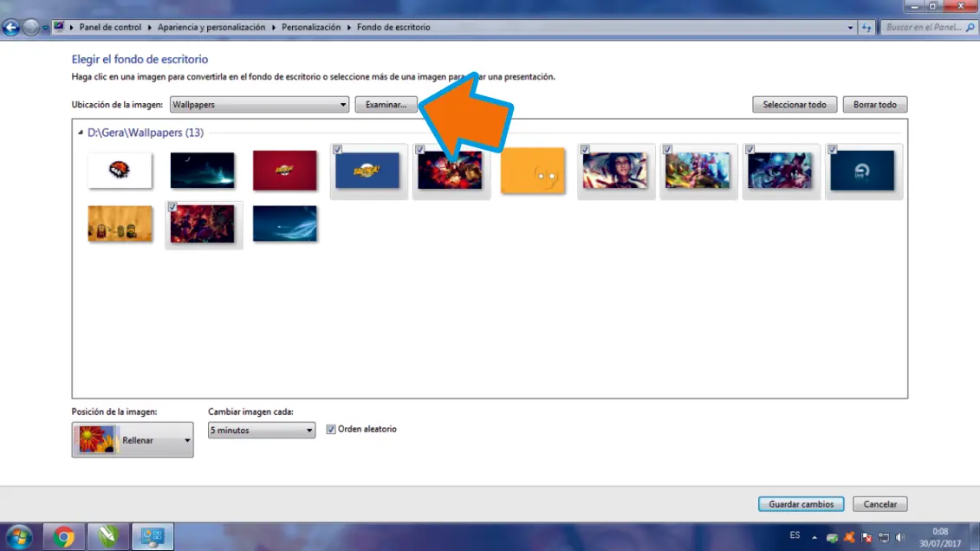Toggle the 'Orden aleatorio' checkbox
The width and height of the screenshot is (980, 551).
point(331,429)
